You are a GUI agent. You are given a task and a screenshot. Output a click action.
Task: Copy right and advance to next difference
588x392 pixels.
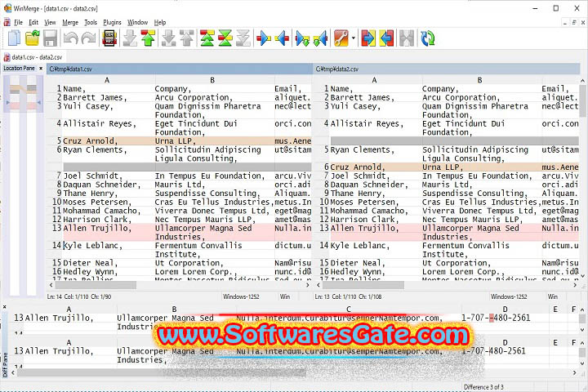(x=303, y=38)
